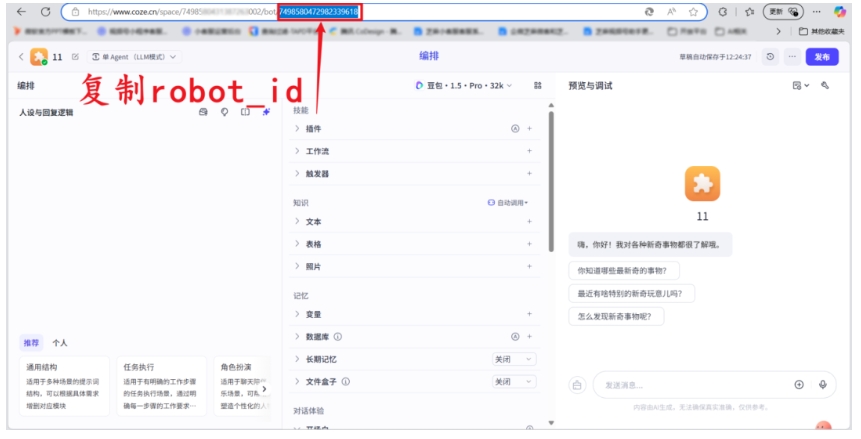This screenshot has height=439, width=861.
Task: Expand the 触发器 section
Action: click(x=297, y=173)
